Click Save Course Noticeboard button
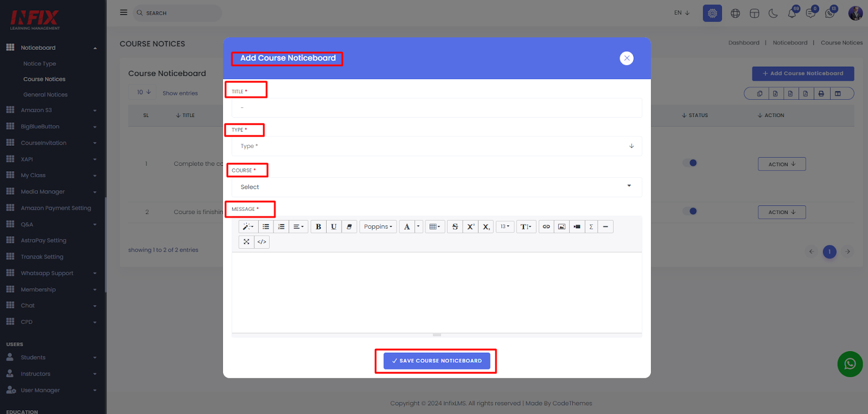Image resolution: width=868 pixels, height=414 pixels. 437,361
